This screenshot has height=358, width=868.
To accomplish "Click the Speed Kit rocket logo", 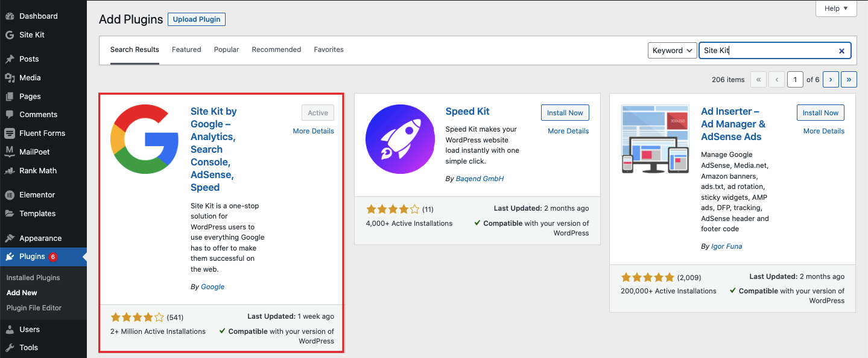I will click(401, 139).
